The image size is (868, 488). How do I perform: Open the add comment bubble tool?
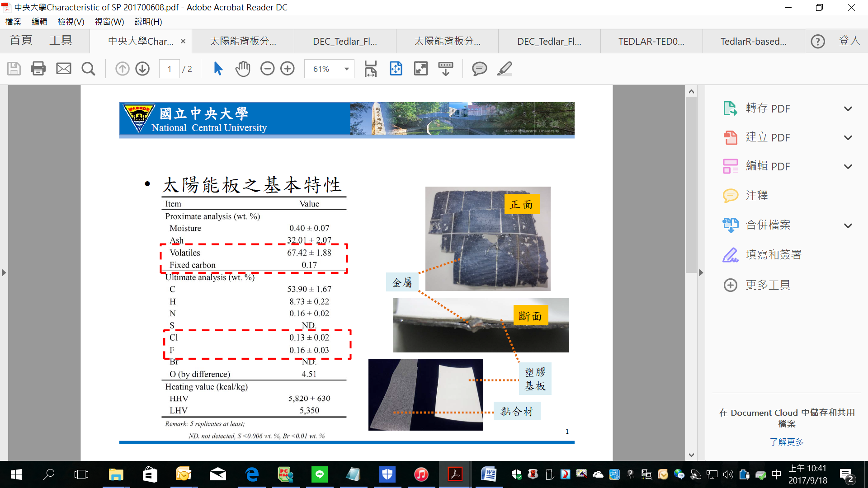coord(479,69)
